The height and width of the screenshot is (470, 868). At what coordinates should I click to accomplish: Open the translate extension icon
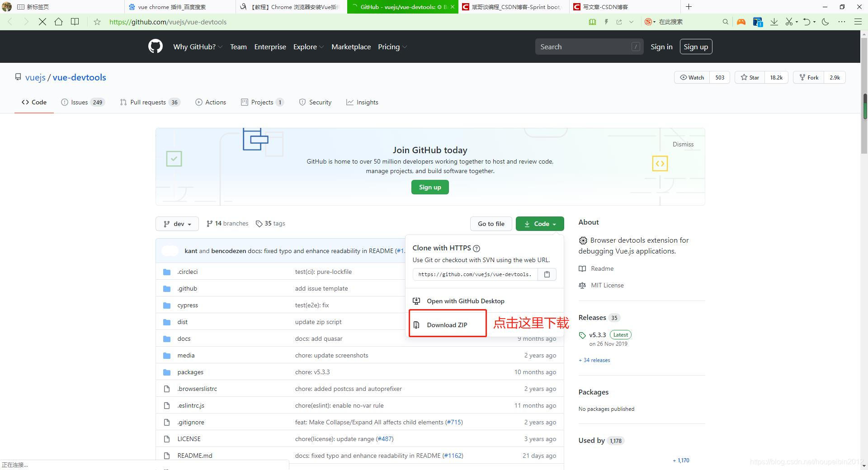pyautogui.click(x=758, y=22)
